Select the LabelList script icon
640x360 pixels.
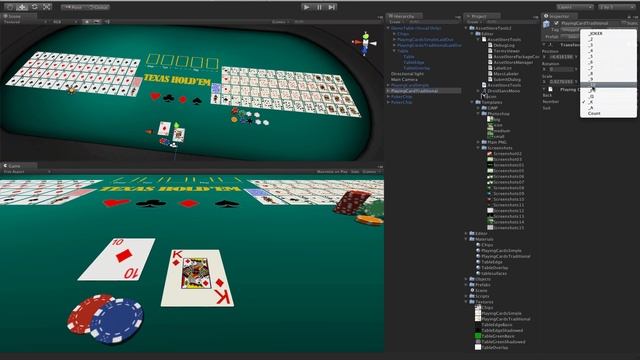tap(490, 68)
